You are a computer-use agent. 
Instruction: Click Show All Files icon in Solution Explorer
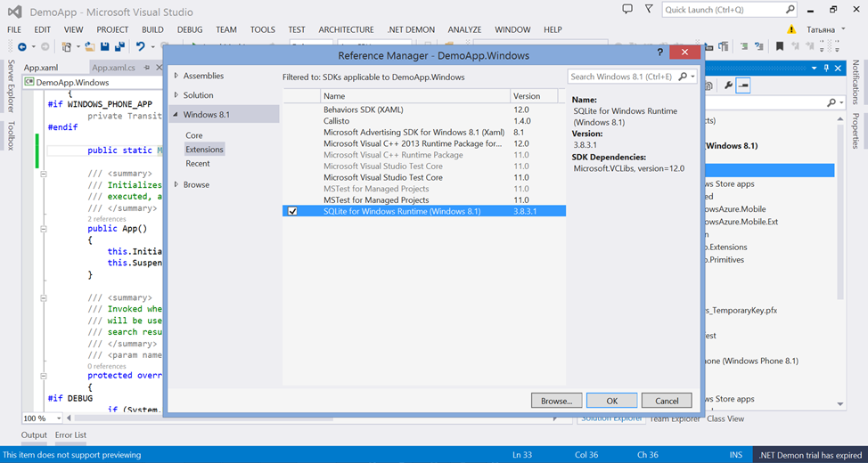(708, 85)
